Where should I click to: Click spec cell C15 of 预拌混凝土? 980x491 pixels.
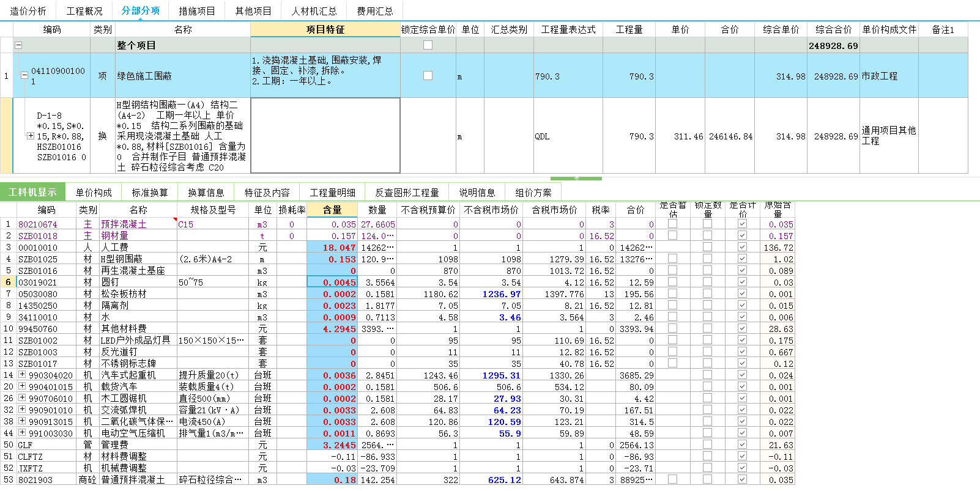tap(213, 224)
